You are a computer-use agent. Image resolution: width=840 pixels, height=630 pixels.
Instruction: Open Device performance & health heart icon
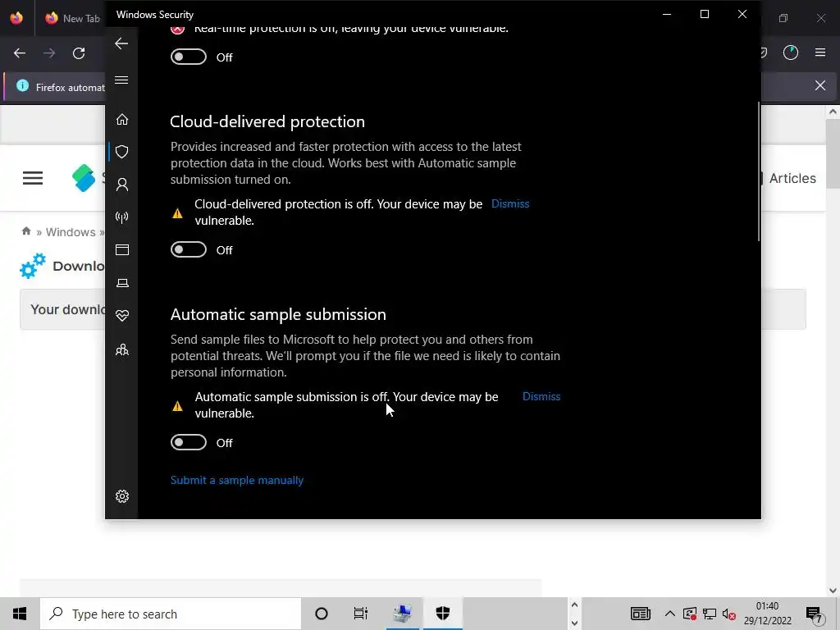point(122,316)
